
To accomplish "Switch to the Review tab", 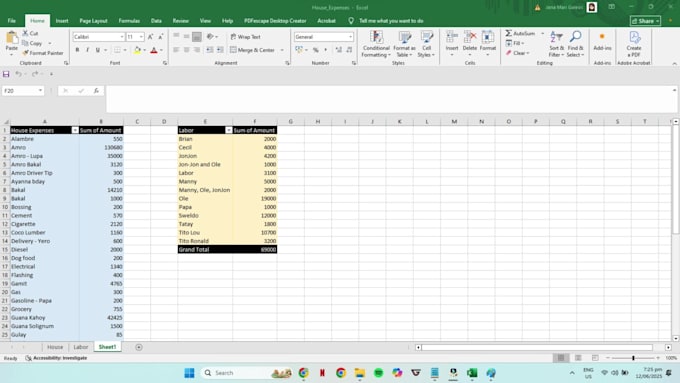I will coord(180,21).
